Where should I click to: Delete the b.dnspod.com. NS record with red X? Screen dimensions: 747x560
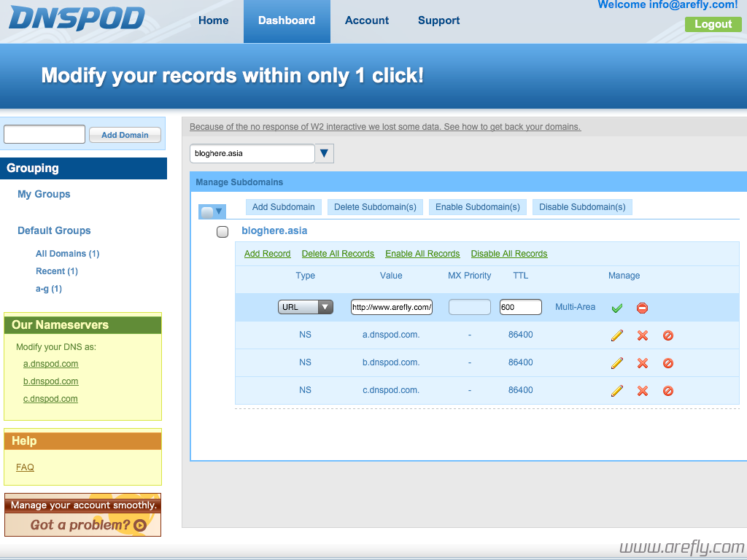(x=643, y=363)
